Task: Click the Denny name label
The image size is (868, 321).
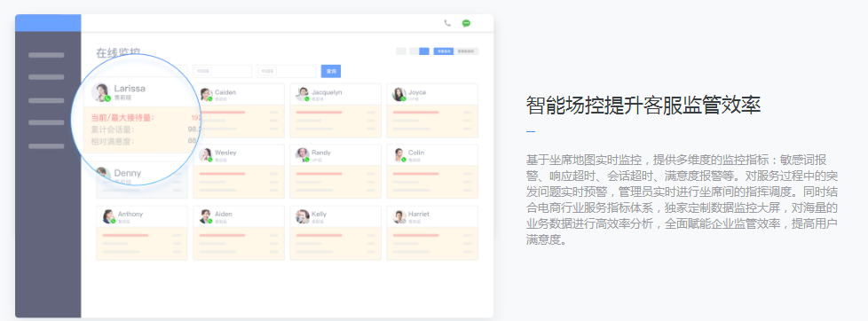Action: coord(127,173)
